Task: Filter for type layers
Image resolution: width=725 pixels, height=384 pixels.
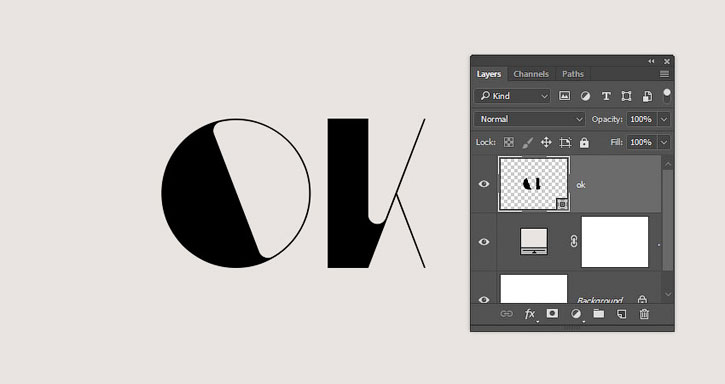Action: coord(606,96)
